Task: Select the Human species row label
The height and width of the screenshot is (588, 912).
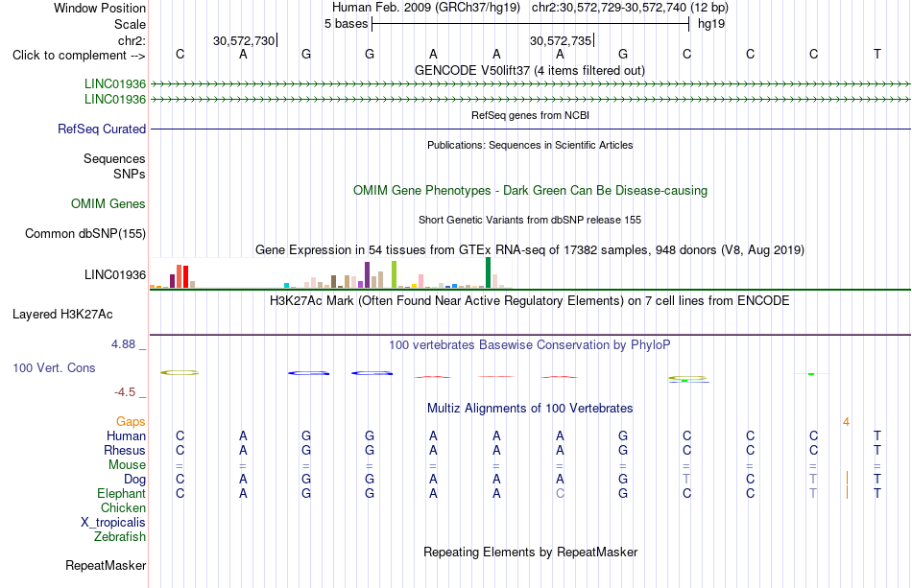Action: click(126, 435)
